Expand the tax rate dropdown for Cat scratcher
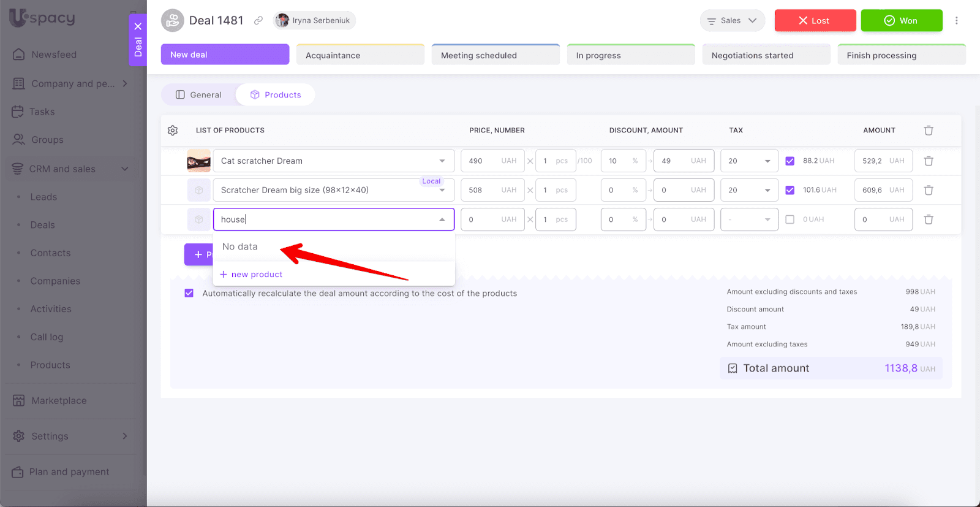 767,161
